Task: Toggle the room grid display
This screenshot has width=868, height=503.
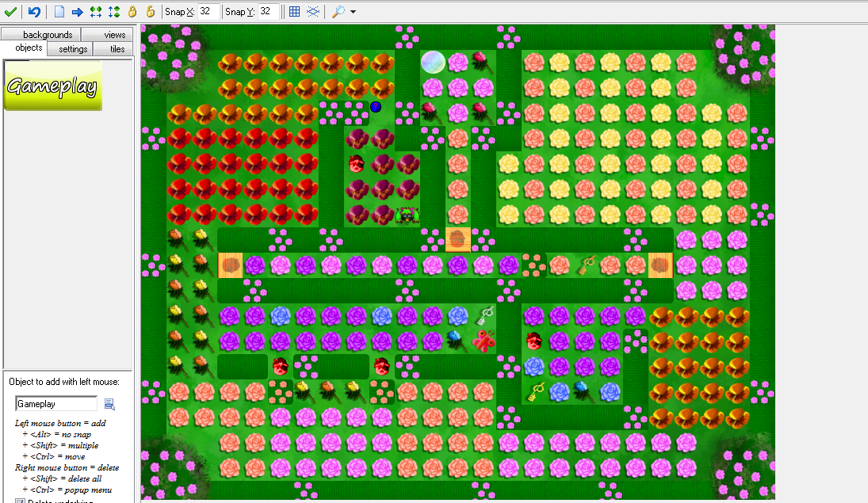Action: [295, 12]
